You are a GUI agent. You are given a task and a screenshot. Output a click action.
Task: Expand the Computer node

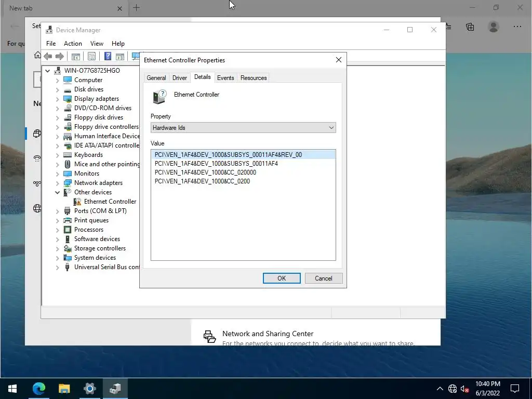57,80
